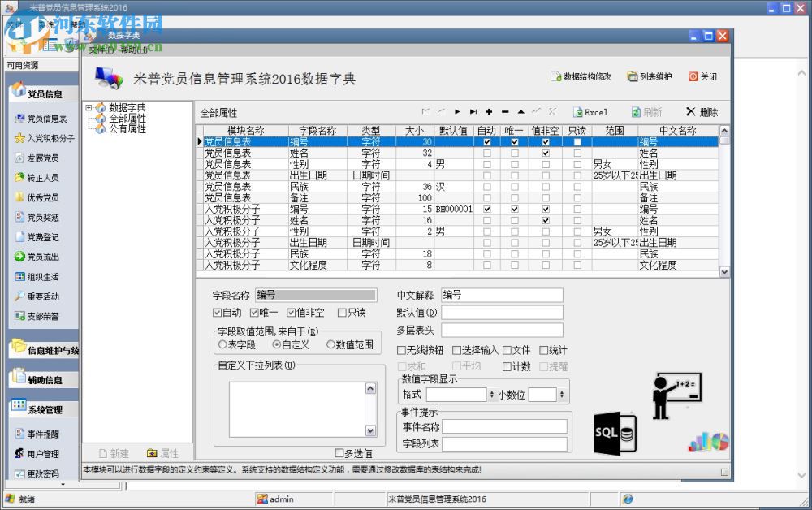The image size is (812, 510).
Task: Export the grid to Excel
Action: click(590, 112)
